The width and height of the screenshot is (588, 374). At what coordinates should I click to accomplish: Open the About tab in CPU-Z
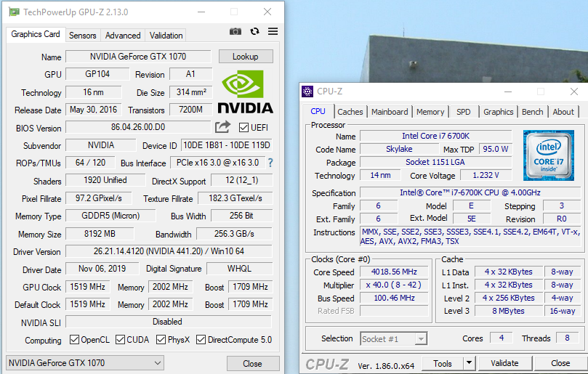pos(563,112)
